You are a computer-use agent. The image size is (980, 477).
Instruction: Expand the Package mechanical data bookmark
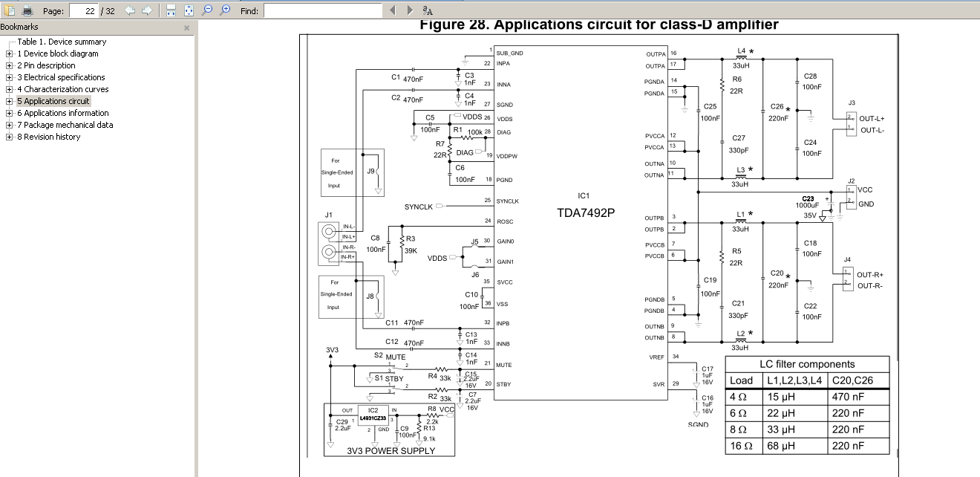pos(9,125)
